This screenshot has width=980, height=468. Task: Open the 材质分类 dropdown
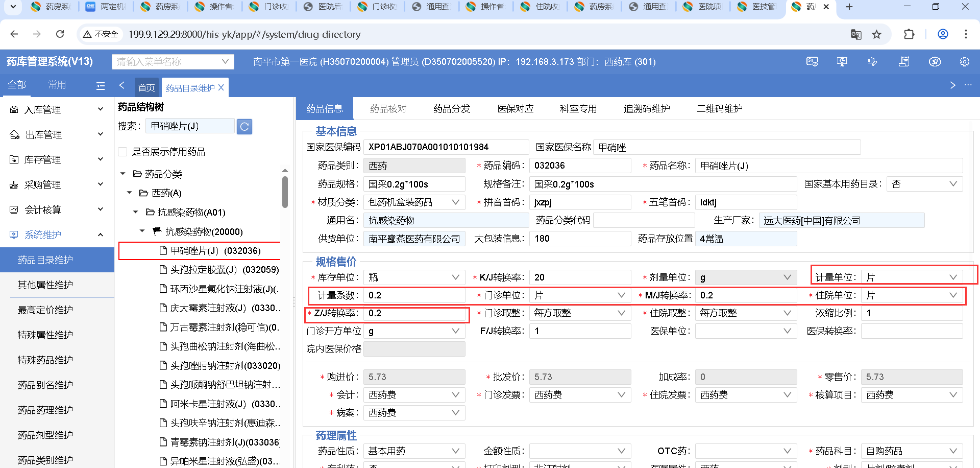414,202
